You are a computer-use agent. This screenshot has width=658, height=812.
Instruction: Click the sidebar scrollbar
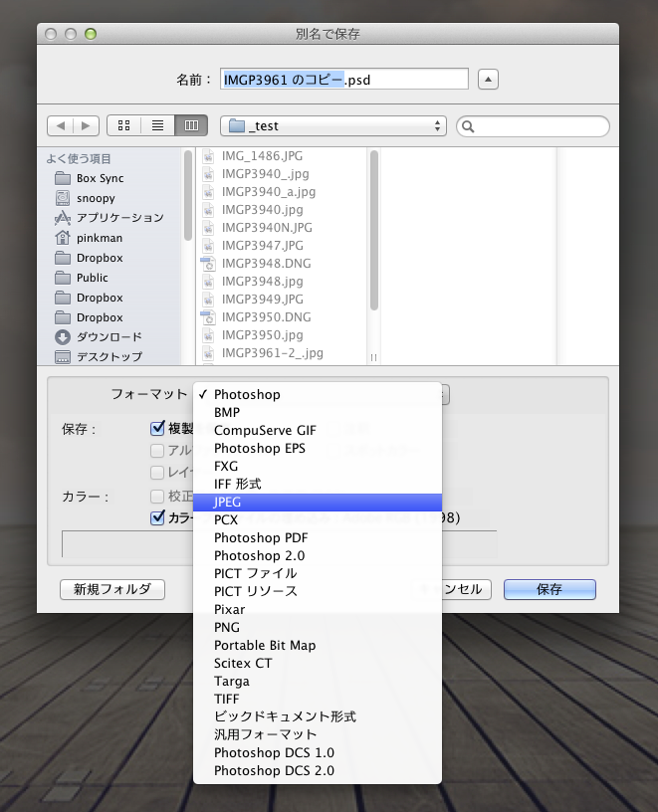(x=188, y=195)
